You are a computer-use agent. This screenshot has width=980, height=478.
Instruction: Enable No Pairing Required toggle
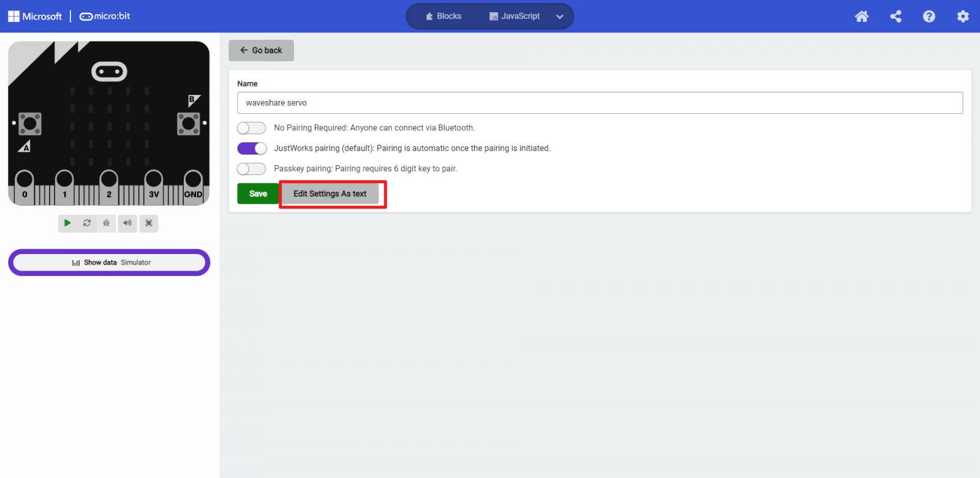click(251, 128)
